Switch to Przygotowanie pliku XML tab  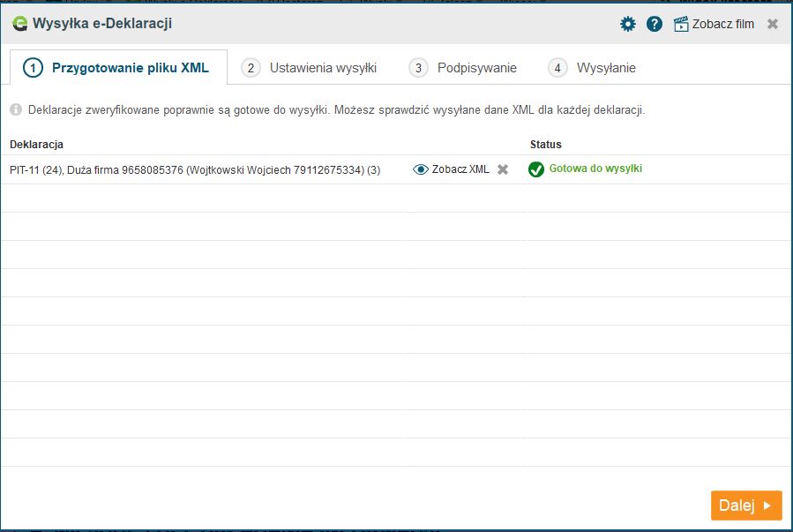(118, 68)
